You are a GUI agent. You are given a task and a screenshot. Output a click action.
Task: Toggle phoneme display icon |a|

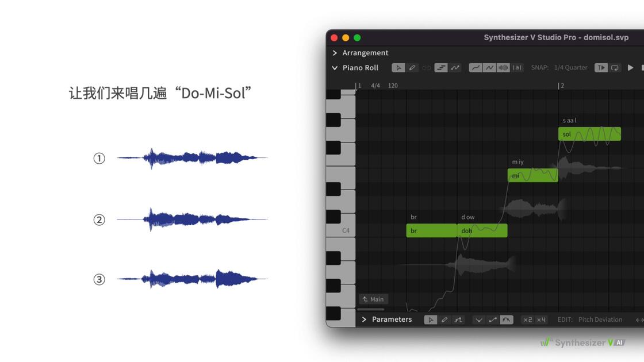(x=517, y=68)
